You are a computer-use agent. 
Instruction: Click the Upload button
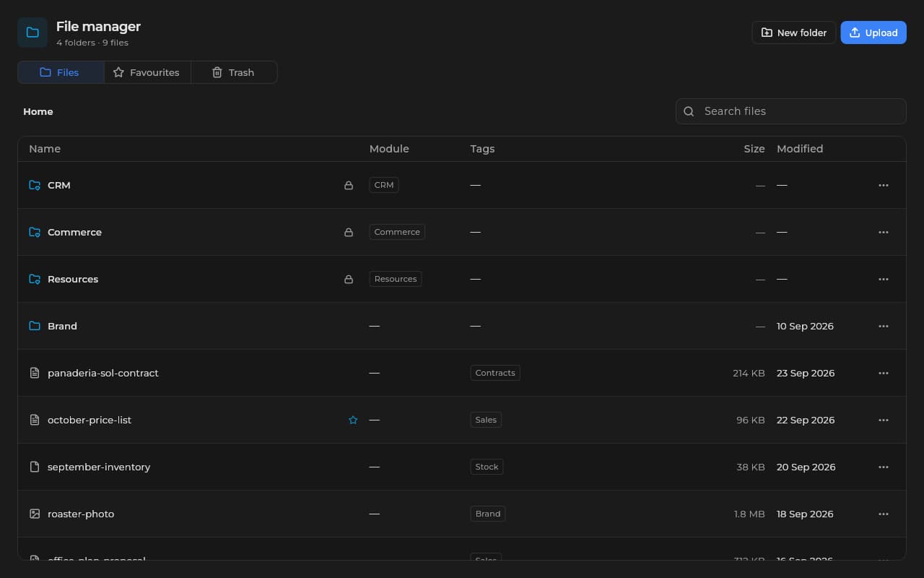pos(873,33)
